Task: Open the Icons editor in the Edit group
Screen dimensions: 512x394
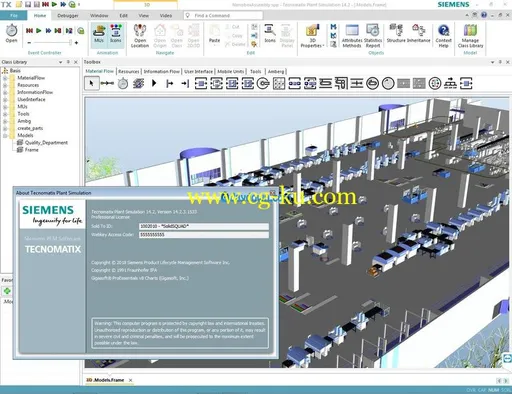Action: pyautogui.click(x=270, y=34)
